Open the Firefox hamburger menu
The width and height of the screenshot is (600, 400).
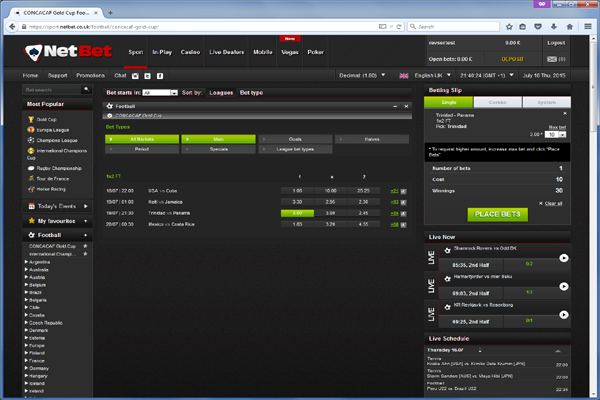coord(588,26)
